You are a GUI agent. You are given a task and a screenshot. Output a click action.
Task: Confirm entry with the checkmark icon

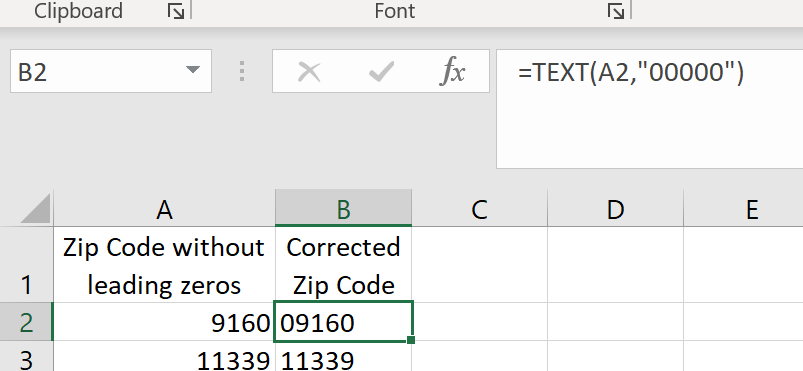click(382, 72)
